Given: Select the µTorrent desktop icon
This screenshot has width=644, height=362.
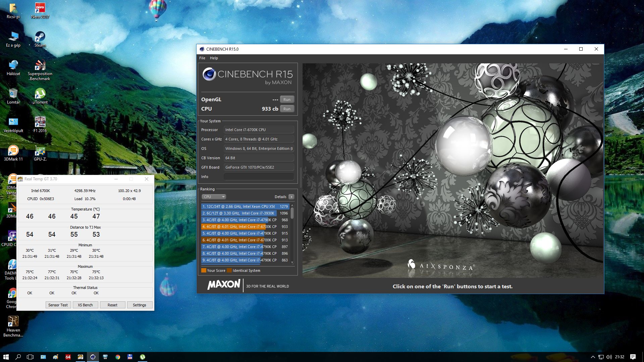Looking at the screenshot, I should pyautogui.click(x=40, y=96).
